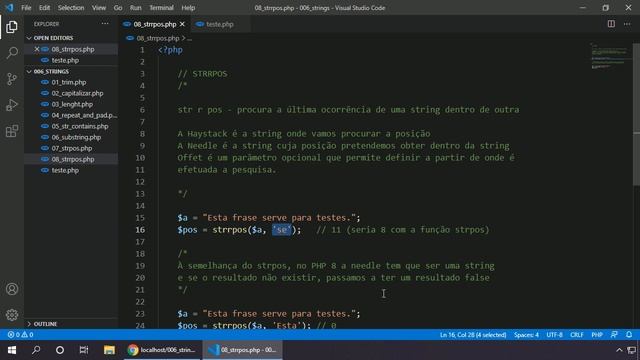640x360 pixels.
Task: Open the Manage gear icon
Action: point(12,315)
